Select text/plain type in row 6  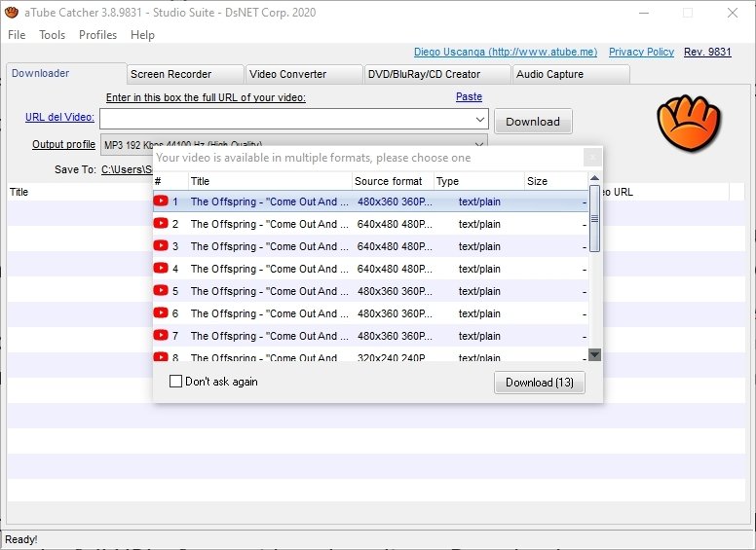click(x=479, y=313)
